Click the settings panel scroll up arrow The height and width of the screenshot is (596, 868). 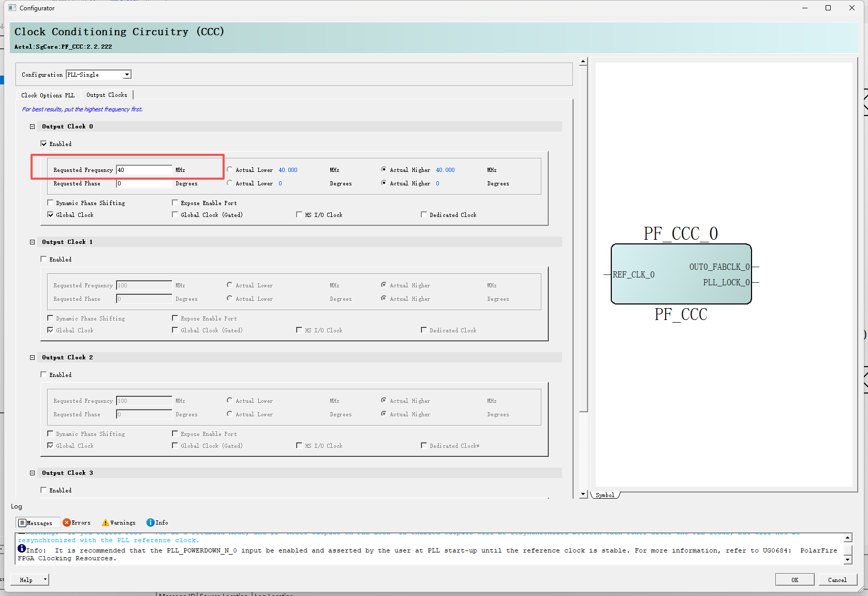click(x=583, y=62)
